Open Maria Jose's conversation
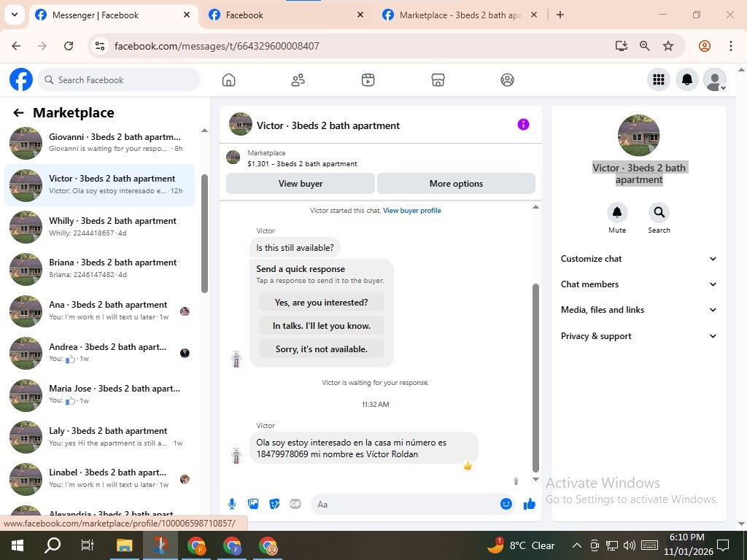This screenshot has width=747, height=560. tap(99, 394)
